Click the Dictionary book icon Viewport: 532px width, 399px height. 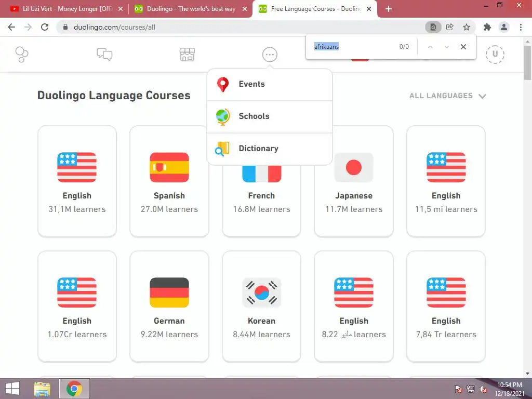tap(222, 149)
